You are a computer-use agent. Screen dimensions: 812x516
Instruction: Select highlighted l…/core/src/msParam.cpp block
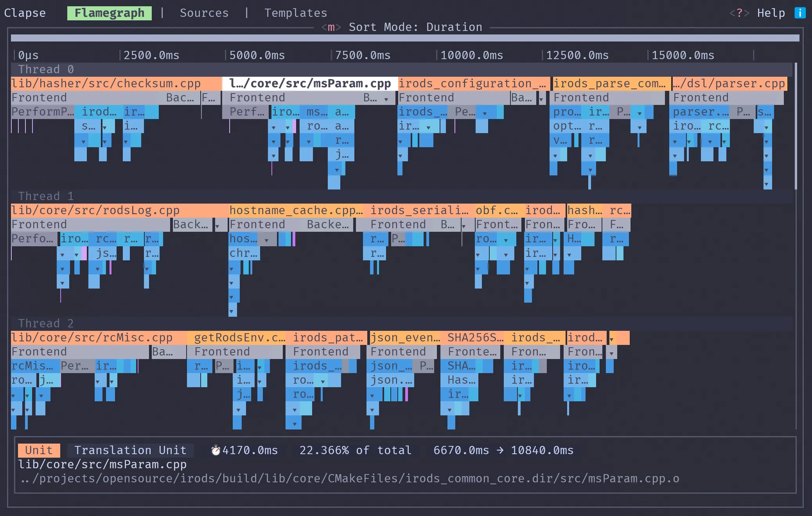pyautogui.click(x=310, y=83)
